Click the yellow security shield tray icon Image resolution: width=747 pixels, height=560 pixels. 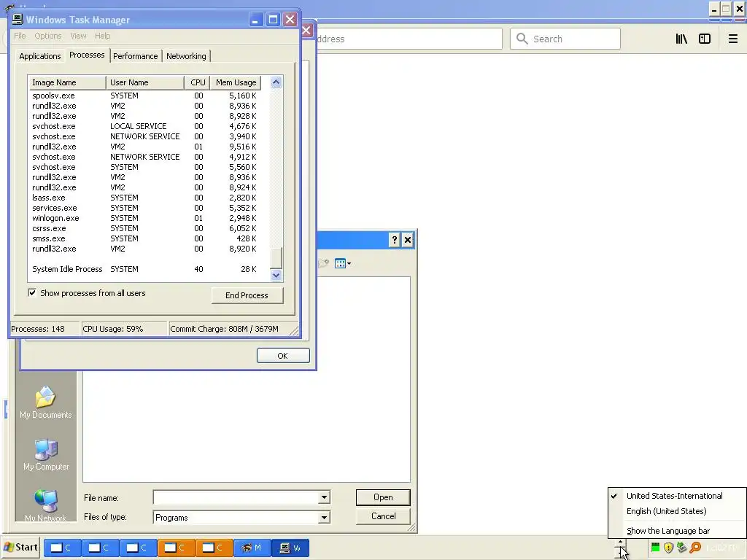668,548
